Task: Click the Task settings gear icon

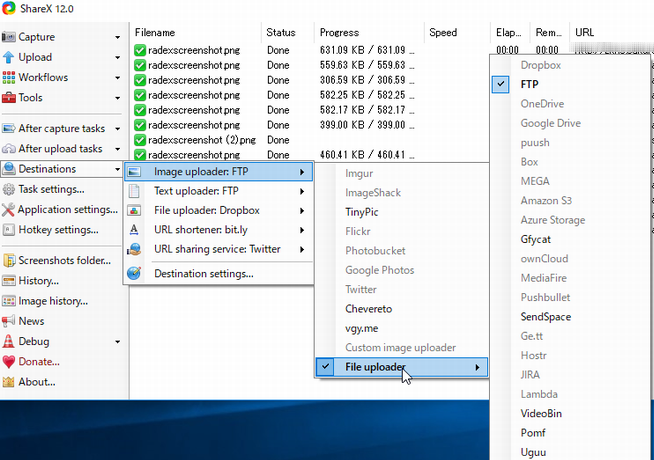Action: (9, 189)
